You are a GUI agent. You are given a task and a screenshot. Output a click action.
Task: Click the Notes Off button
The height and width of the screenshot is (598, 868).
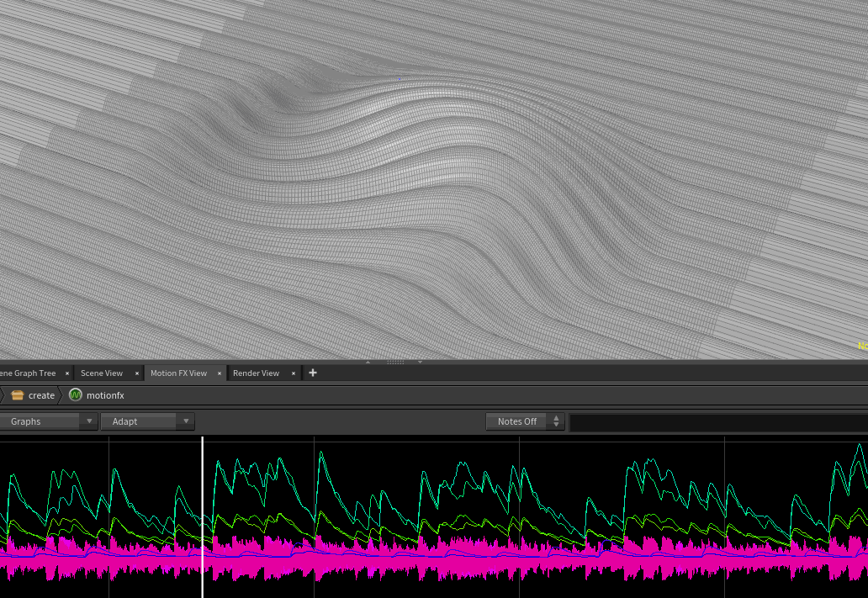click(x=517, y=421)
